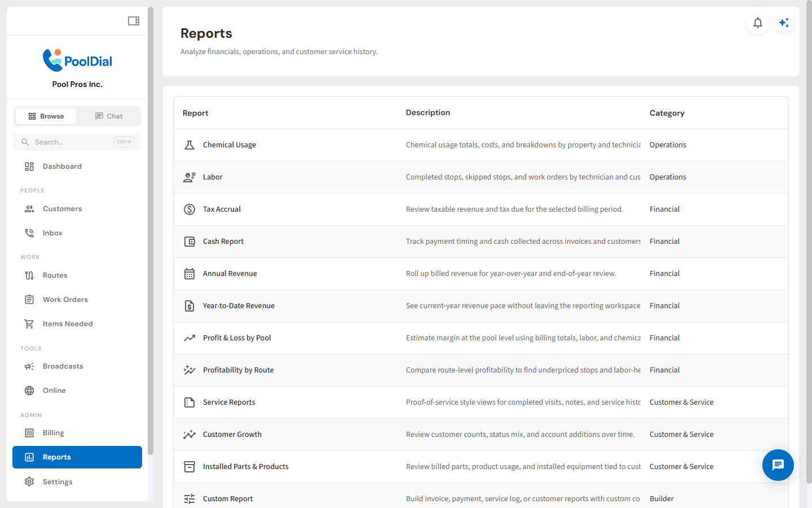812x508 pixels.
Task: Click the Year-to-Date Revenue document icon
Action: tap(189, 306)
